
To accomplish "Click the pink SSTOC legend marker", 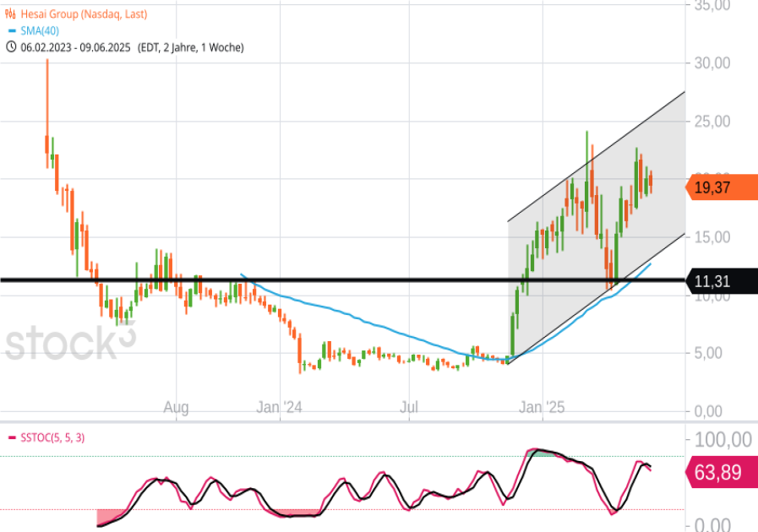I will (12, 437).
